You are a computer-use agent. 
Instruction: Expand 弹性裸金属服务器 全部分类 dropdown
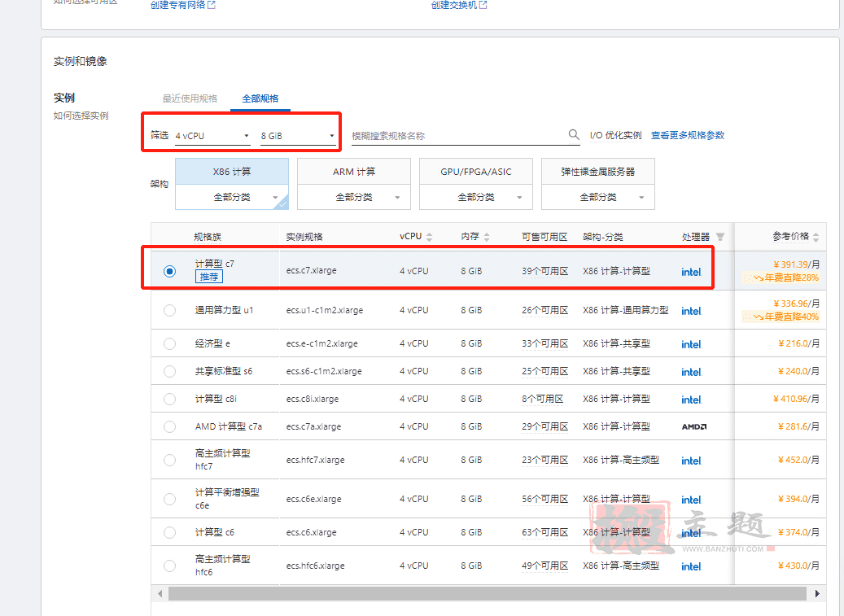click(598, 198)
